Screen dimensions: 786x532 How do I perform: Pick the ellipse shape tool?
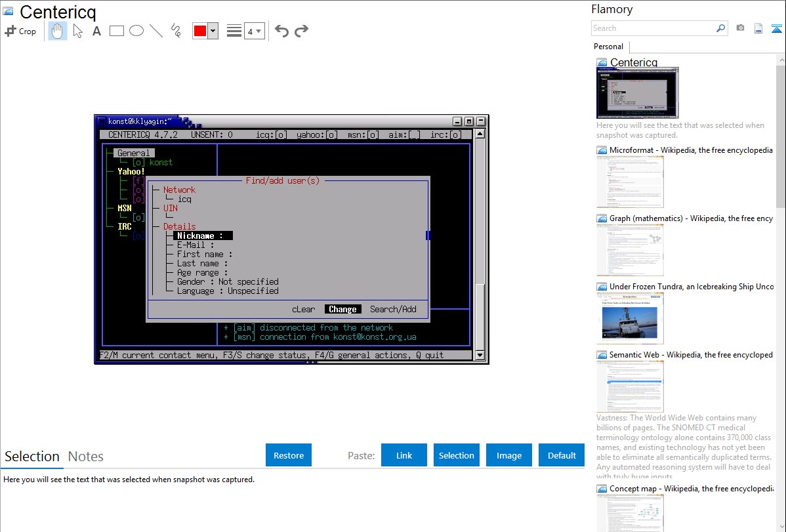[136, 31]
